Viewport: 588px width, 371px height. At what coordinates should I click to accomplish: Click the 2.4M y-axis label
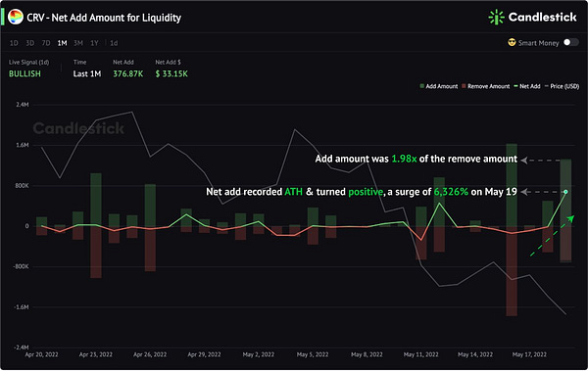[23, 105]
